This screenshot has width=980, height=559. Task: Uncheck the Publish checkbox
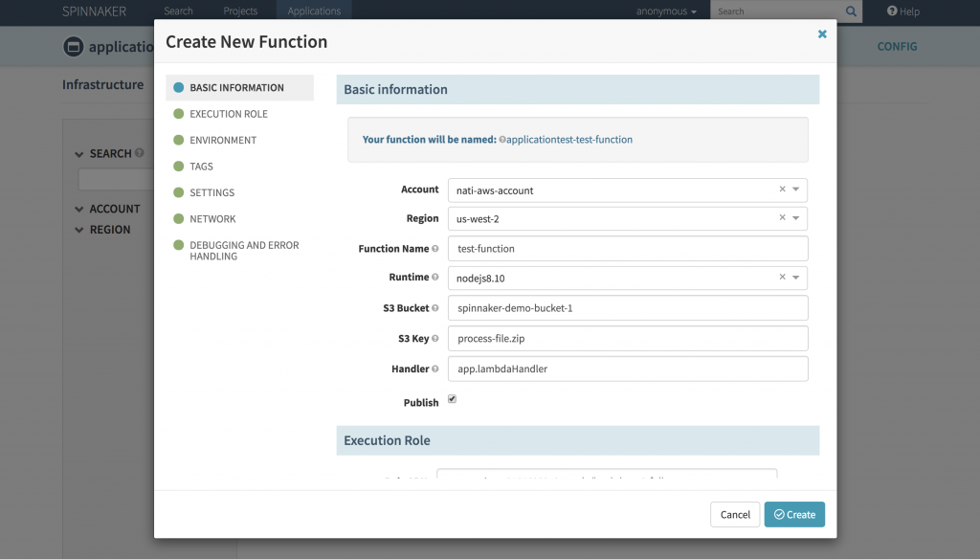point(450,399)
